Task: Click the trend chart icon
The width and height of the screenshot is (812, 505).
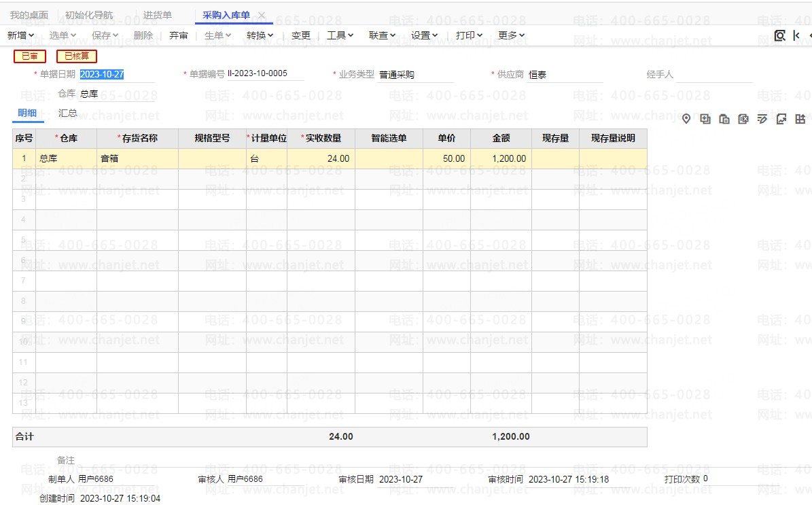Action: 781,119
